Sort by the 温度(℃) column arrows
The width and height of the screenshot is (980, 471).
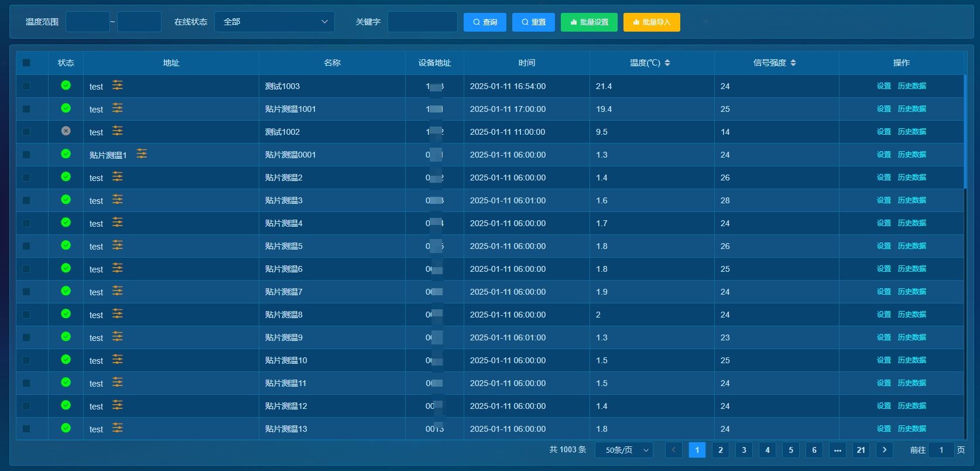point(667,63)
